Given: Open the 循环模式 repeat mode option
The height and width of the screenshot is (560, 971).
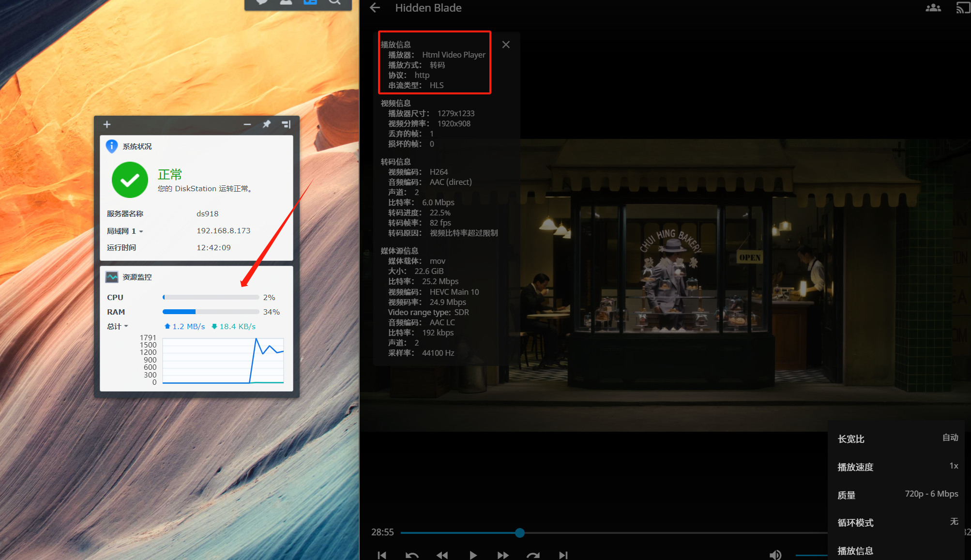Looking at the screenshot, I should pos(897,522).
